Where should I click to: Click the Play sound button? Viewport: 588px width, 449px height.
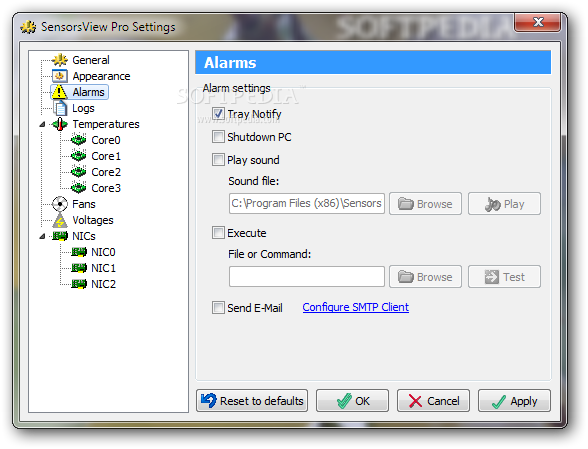[504, 204]
